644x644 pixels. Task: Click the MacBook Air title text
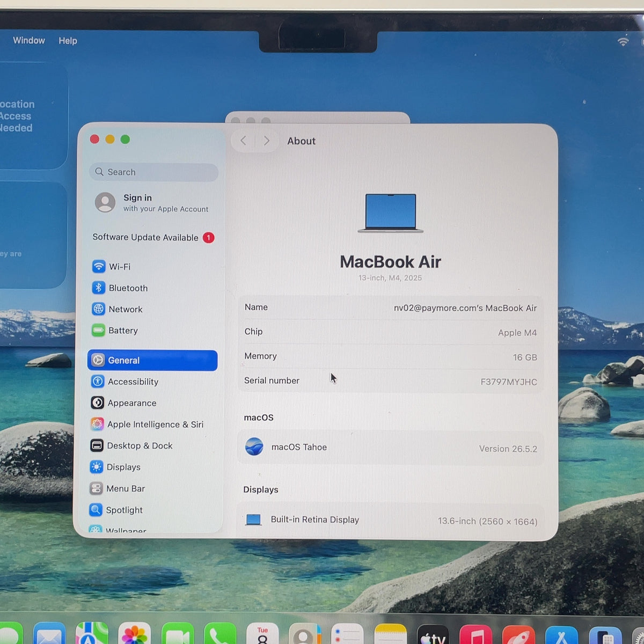391,262
